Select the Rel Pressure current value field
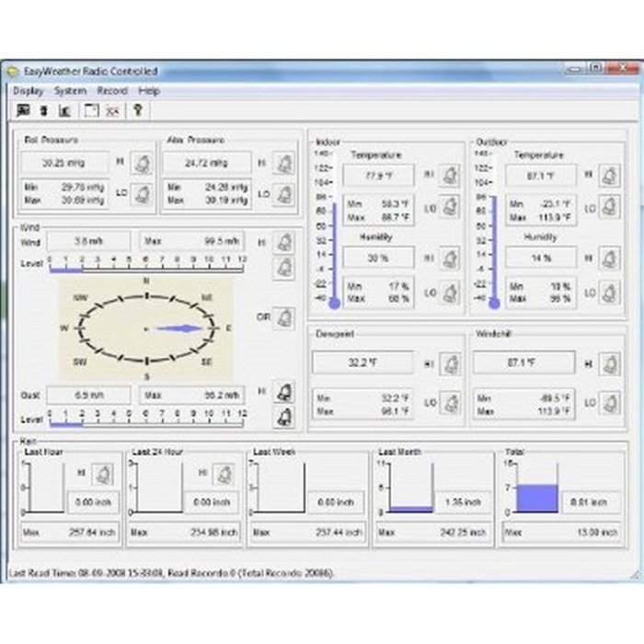Image resolution: width=644 pixels, height=644 pixels. pyautogui.click(x=64, y=163)
